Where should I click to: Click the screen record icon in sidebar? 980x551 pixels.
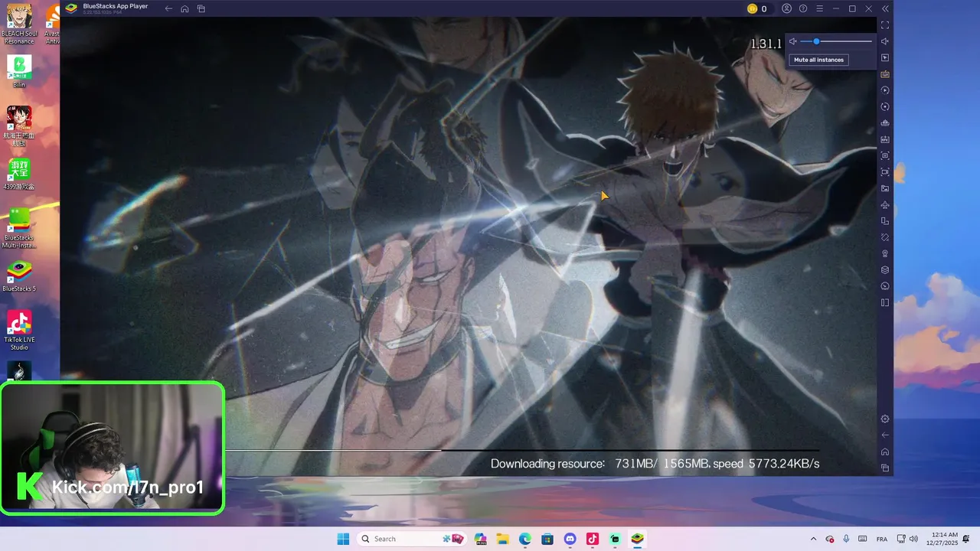885,172
